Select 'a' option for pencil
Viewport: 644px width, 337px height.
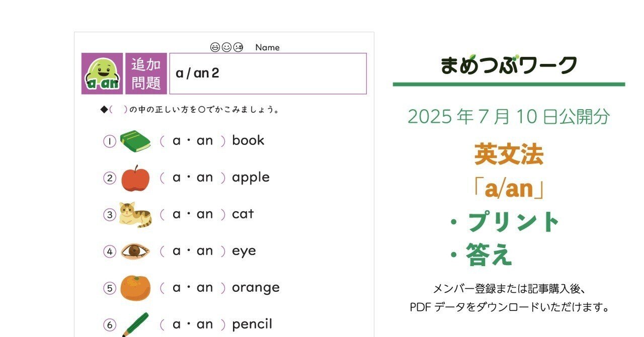point(176,324)
